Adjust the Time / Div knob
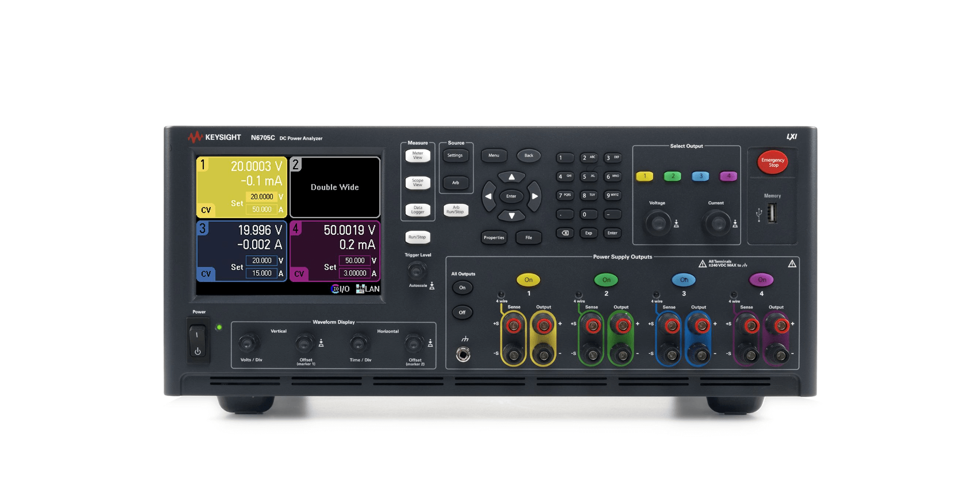The width and height of the screenshot is (980, 502). (x=358, y=343)
